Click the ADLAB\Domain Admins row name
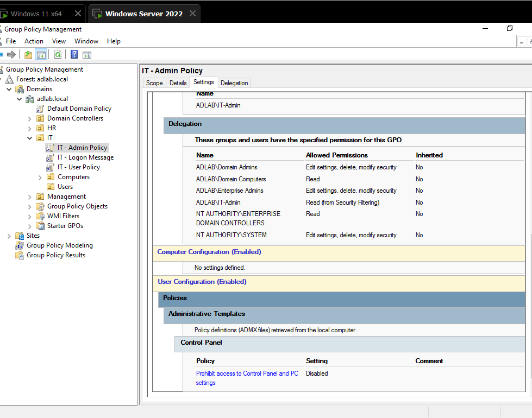 point(227,167)
